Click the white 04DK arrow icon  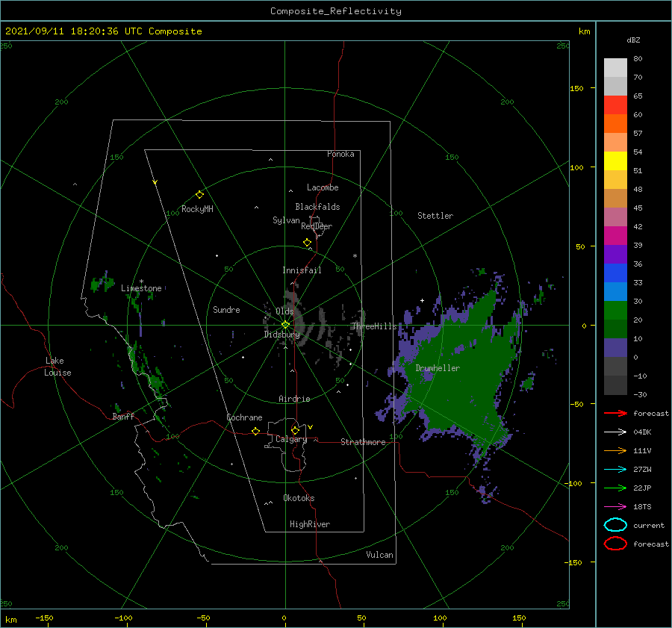coord(615,432)
